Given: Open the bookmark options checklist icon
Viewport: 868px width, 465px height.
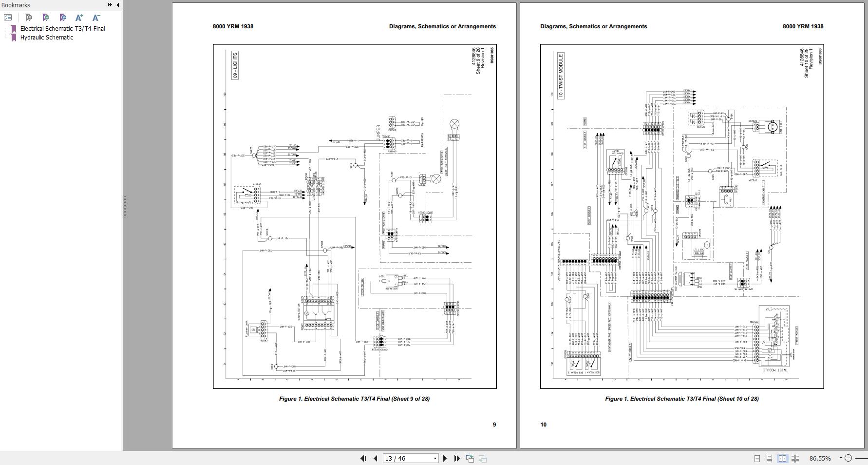Looking at the screenshot, I should pyautogui.click(x=8, y=18).
